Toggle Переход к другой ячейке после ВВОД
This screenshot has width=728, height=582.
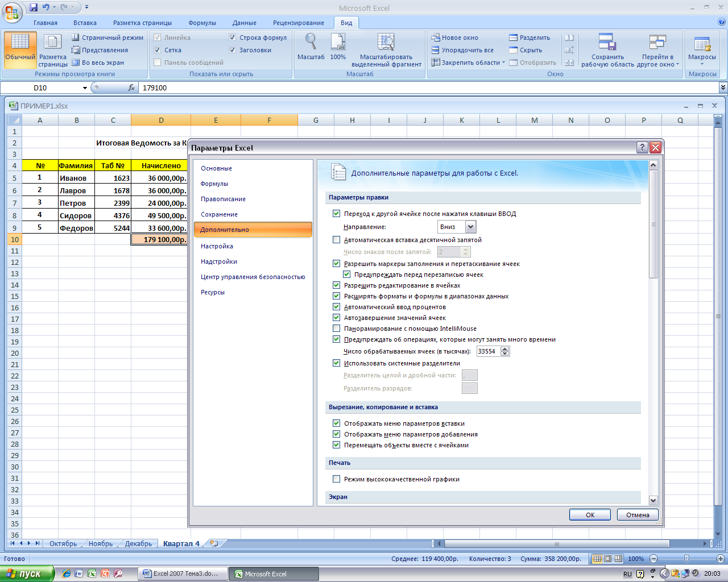point(336,214)
